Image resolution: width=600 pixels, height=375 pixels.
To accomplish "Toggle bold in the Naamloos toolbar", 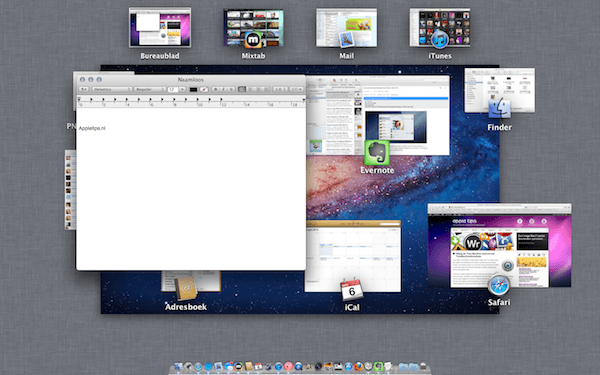I will (215, 89).
